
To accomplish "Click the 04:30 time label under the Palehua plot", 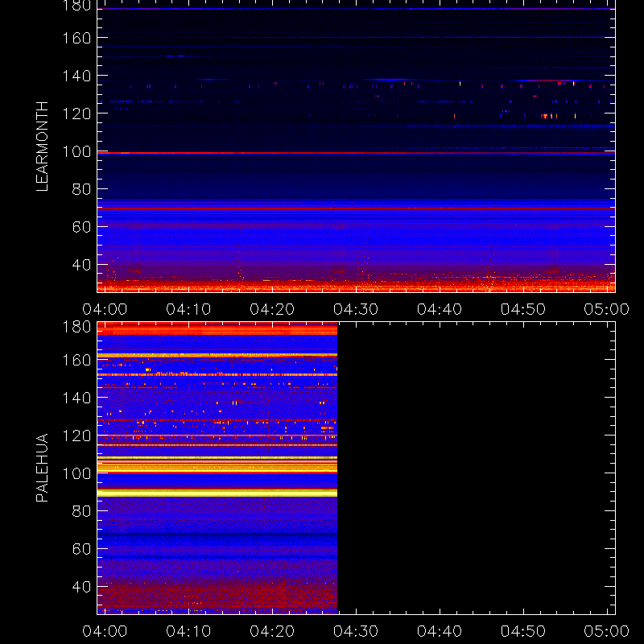I will [x=356, y=631].
